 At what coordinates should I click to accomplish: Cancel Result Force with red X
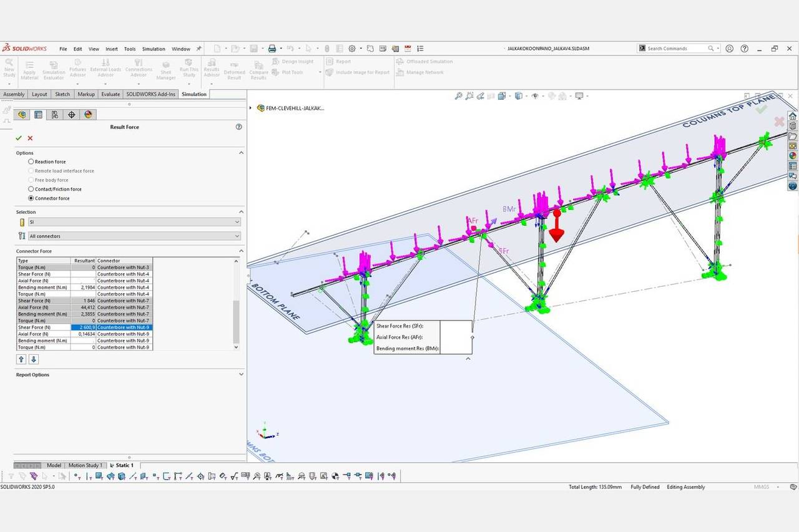30,138
